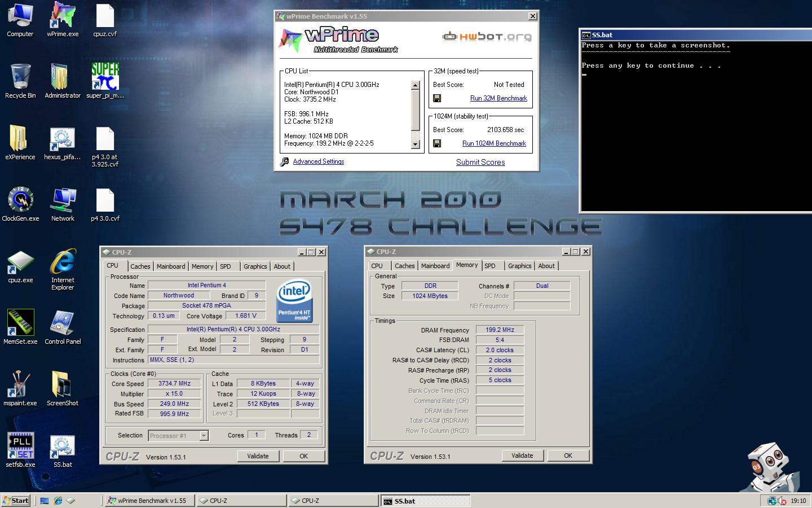Open Internet Explorer desktop icon
This screenshot has height=508, width=812.
pyautogui.click(x=62, y=262)
